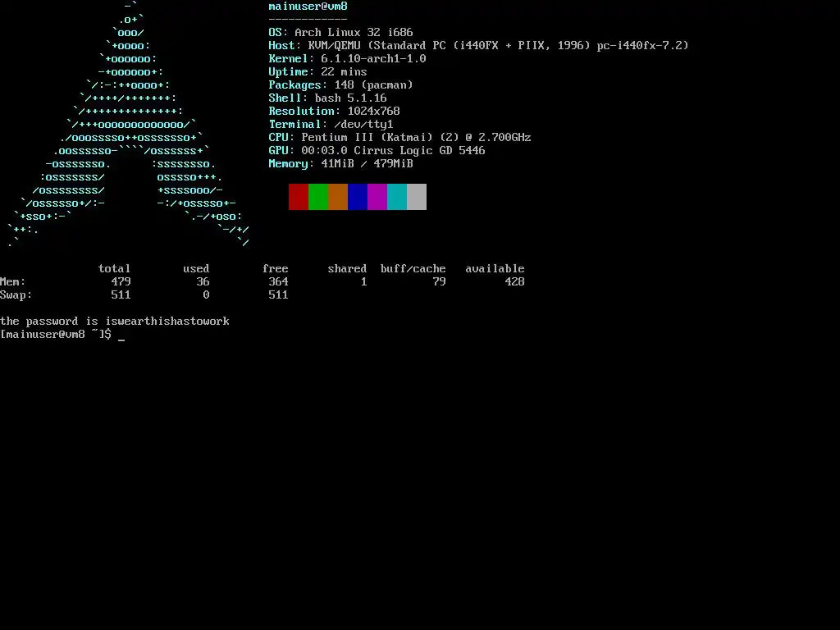Click the dashed separator under mainuser@vm8

[x=308, y=20]
